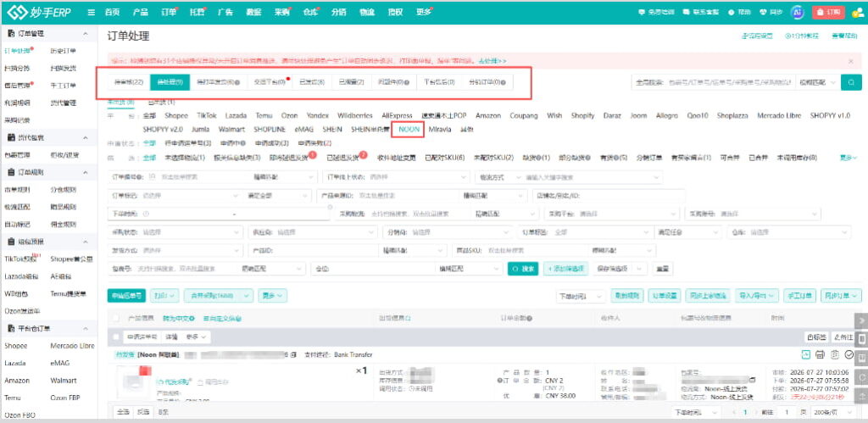Screen dimensions: 868x423
Task: Click the 全选 button at bottom
Action: [x=122, y=412]
